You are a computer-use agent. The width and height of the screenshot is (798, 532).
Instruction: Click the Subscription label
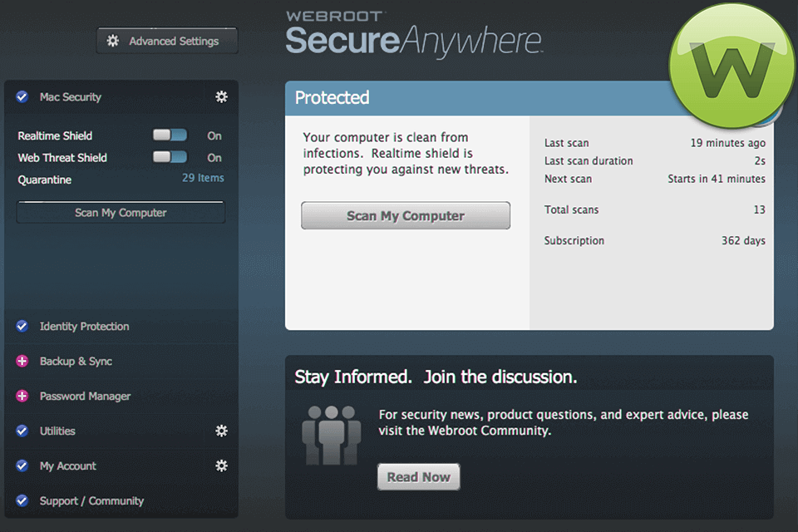click(574, 240)
